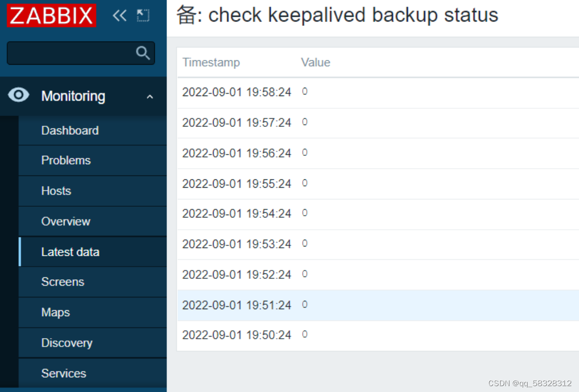Open the Problems section
The width and height of the screenshot is (579, 392).
66,160
